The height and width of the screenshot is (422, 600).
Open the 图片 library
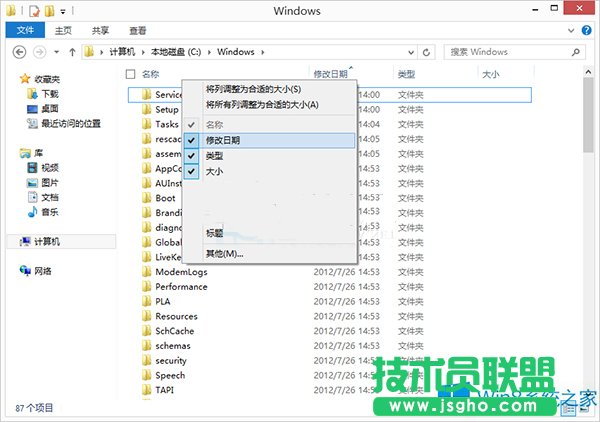pos(50,182)
